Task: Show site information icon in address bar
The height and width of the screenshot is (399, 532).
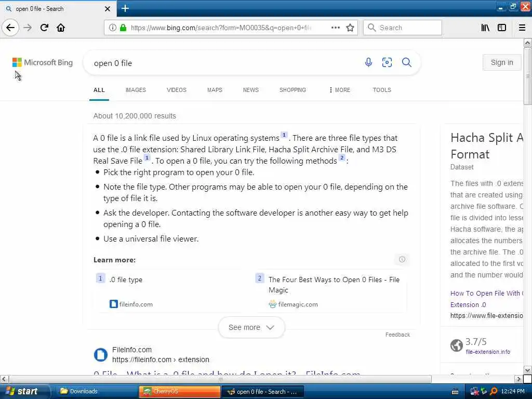Action: coord(112,28)
